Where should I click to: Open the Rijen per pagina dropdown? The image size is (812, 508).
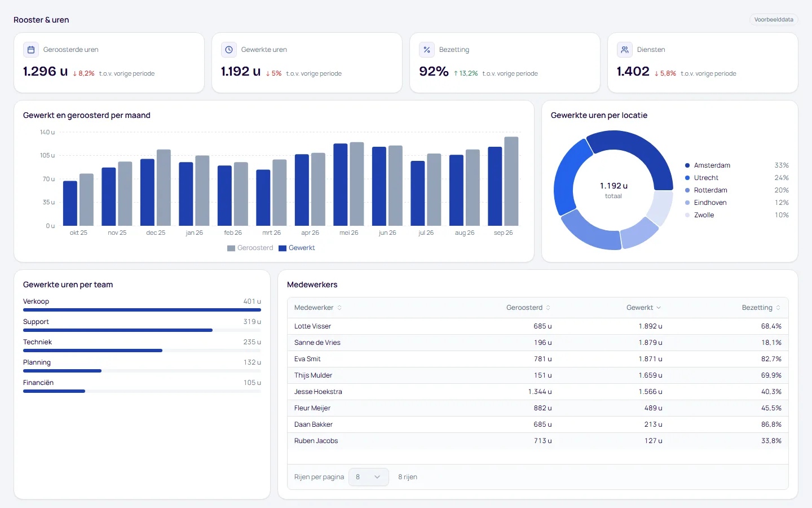369,477
